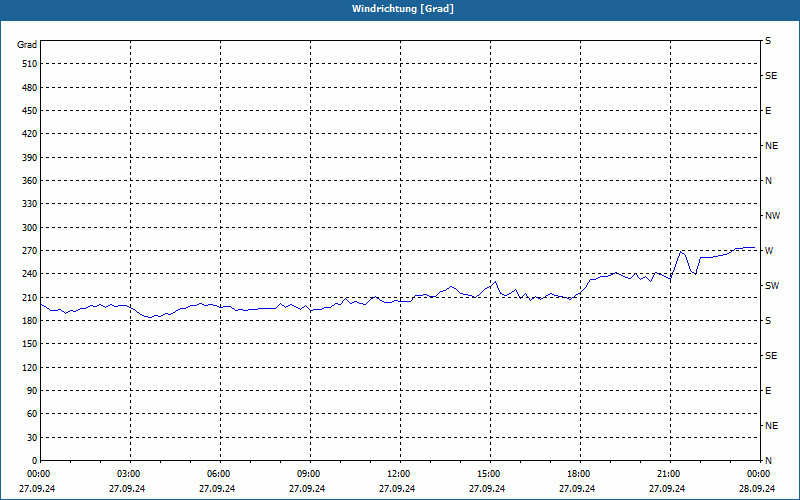Click the 450 y-axis value
800x500 pixels.
30,111
